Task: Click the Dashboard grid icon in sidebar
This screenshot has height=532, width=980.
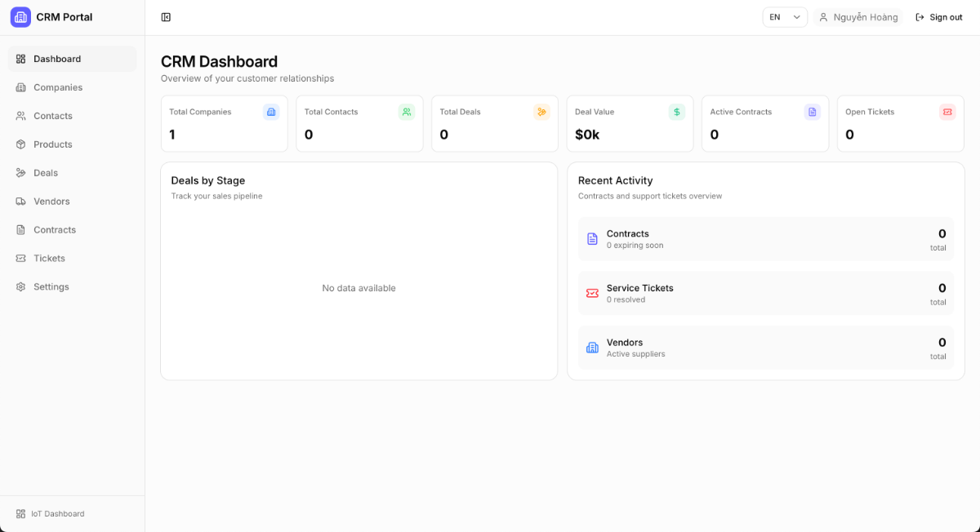Action: (x=21, y=59)
